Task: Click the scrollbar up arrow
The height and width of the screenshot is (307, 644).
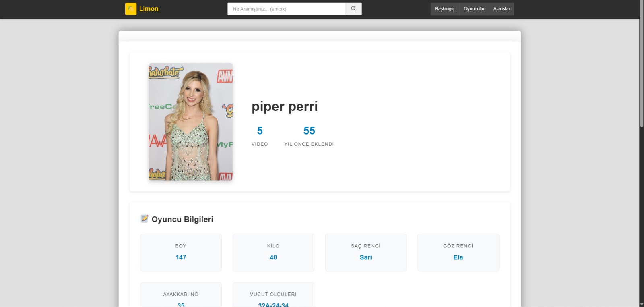Action: 642,2
